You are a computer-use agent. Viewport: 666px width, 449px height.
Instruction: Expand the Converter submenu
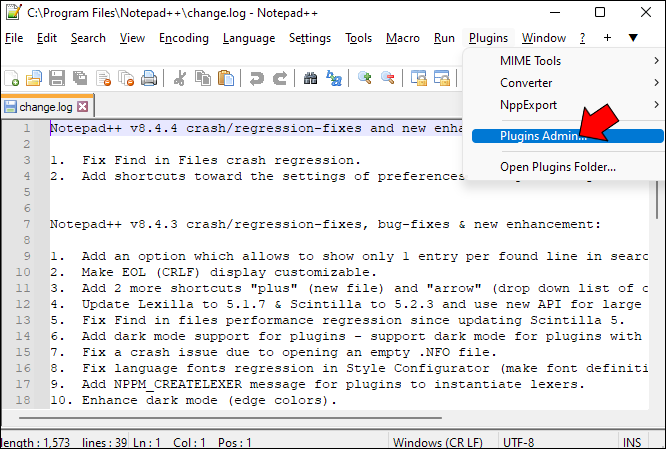click(567, 83)
